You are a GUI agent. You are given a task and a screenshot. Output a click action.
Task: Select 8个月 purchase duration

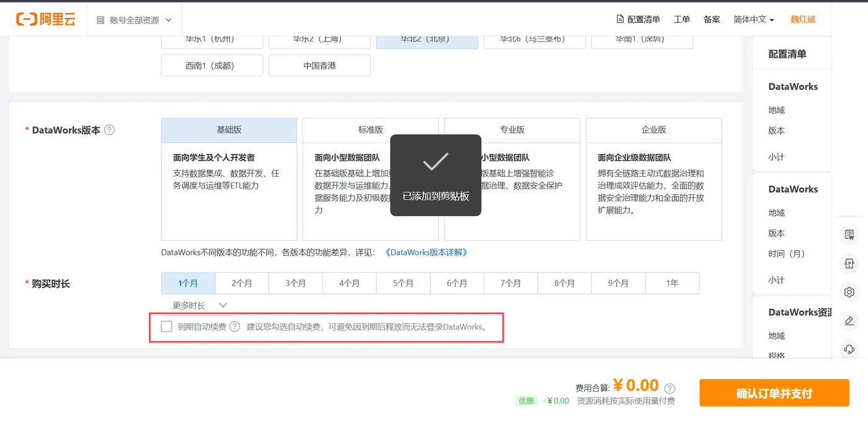click(565, 284)
